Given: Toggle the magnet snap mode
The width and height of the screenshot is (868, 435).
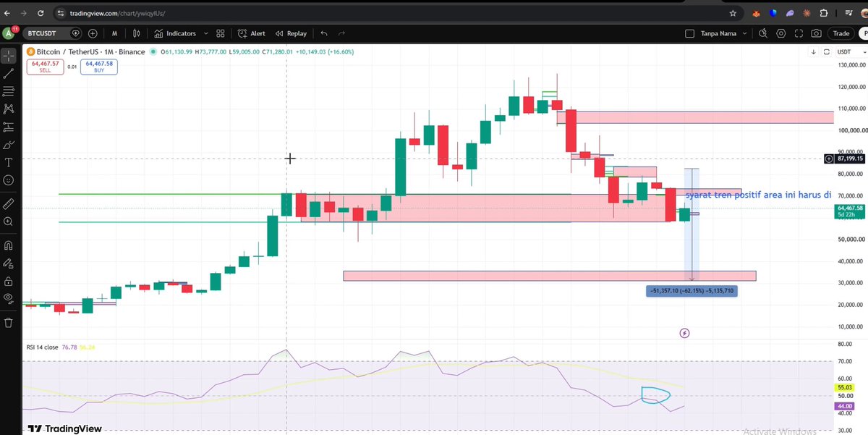Looking at the screenshot, I should pos(9,245).
